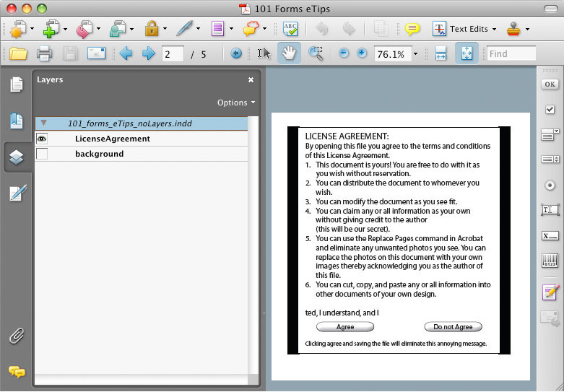This screenshot has height=392, width=564.
Task: Open the Text Edits menu
Action: (x=466, y=30)
